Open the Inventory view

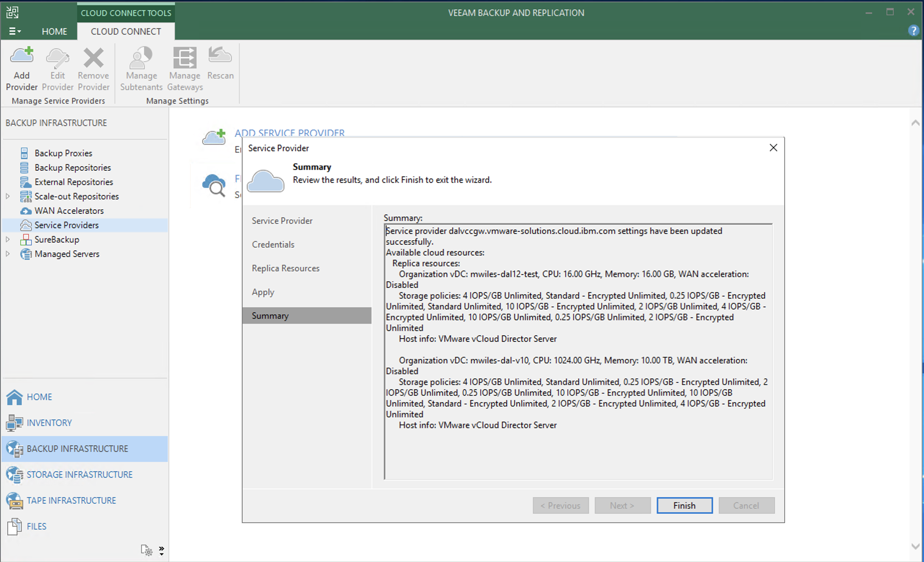tap(49, 422)
